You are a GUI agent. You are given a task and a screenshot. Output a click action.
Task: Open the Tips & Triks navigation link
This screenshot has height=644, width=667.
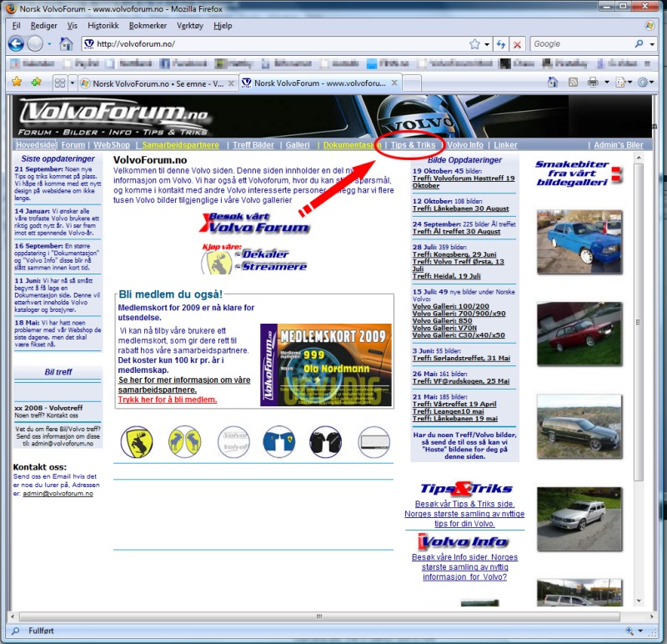413,145
